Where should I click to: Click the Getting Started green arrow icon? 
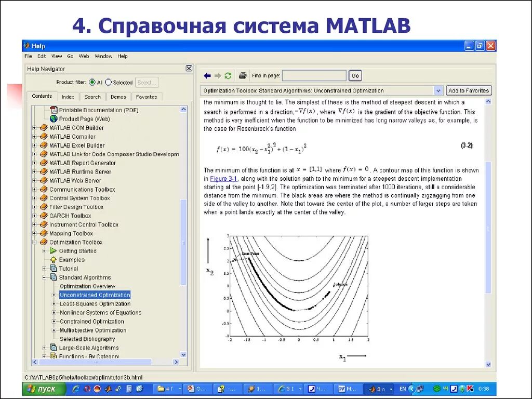click(54, 251)
